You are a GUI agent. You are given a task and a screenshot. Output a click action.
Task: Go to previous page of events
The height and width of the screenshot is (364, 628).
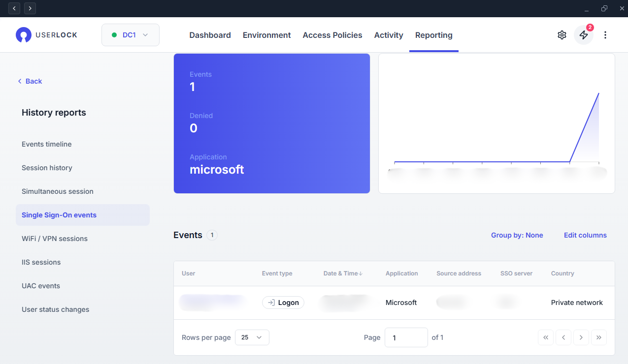563,337
